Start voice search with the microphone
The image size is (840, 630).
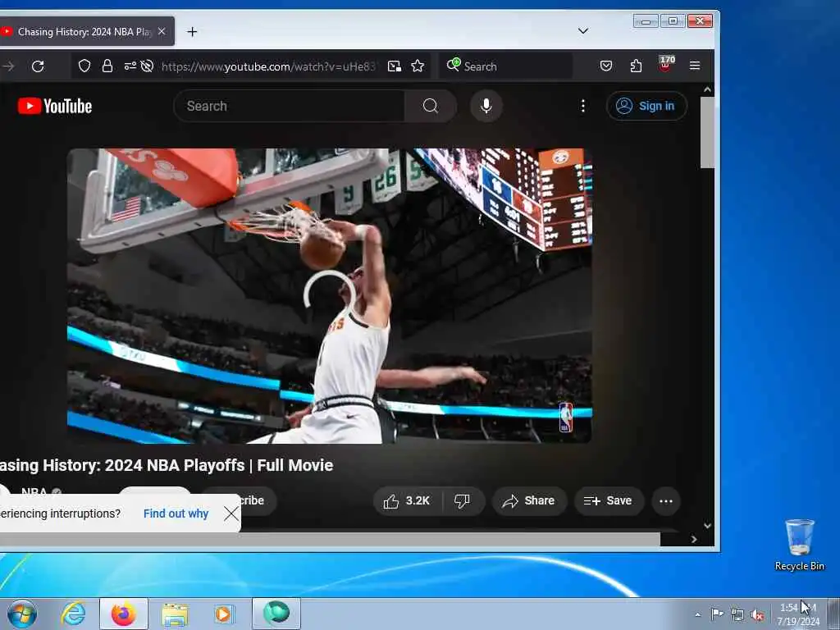pos(486,106)
